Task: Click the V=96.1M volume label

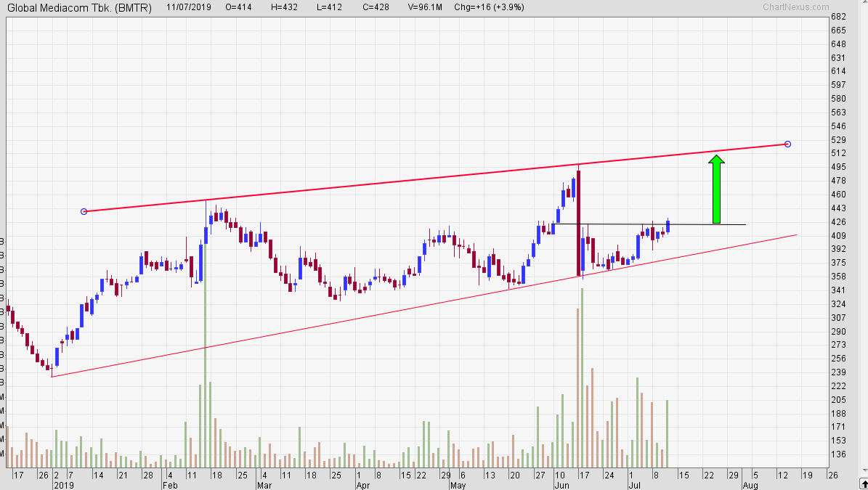Action: click(x=425, y=7)
